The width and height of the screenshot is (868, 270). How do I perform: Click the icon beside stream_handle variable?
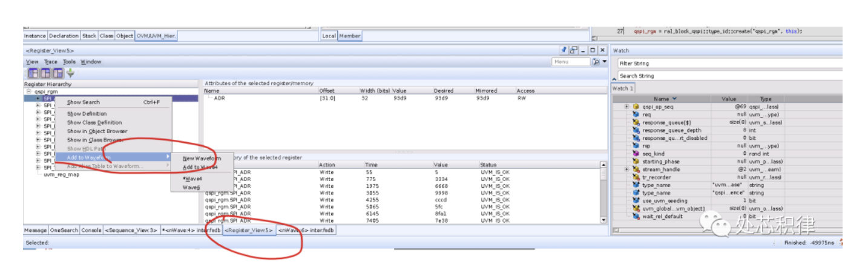pyautogui.click(x=636, y=169)
